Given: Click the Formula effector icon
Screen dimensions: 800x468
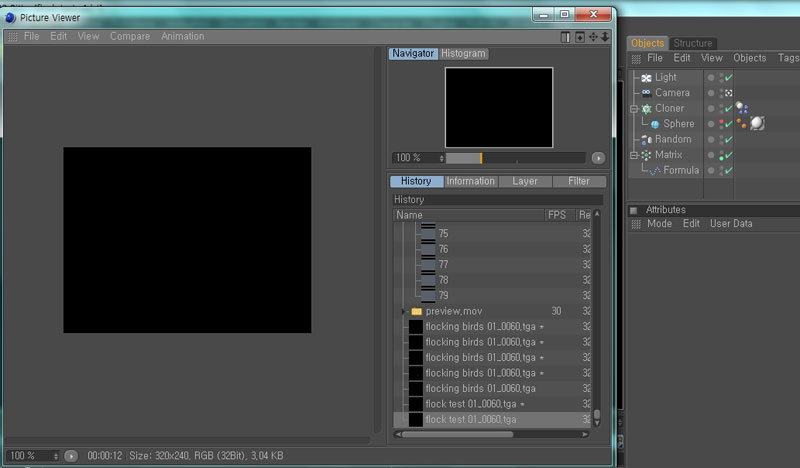Looking at the screenshot, I should coord(655,170).
